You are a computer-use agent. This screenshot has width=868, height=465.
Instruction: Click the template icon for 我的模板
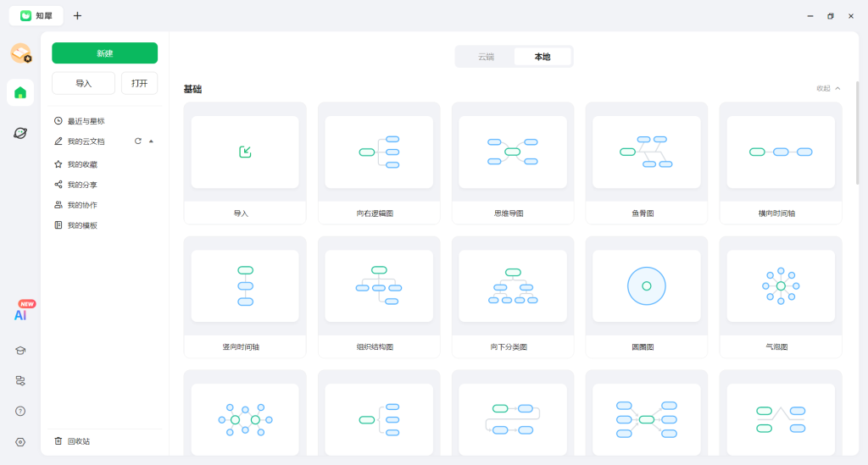[x=58, y=225]
